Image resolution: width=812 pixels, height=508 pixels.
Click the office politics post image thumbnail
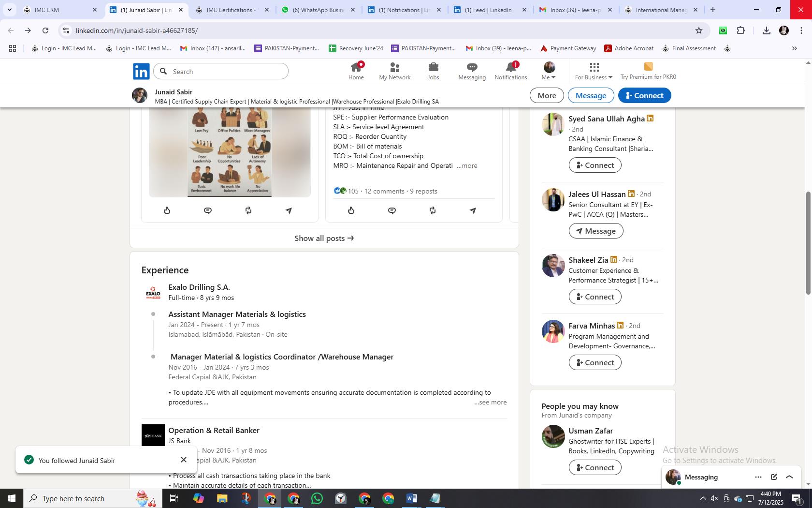(230, 152)
